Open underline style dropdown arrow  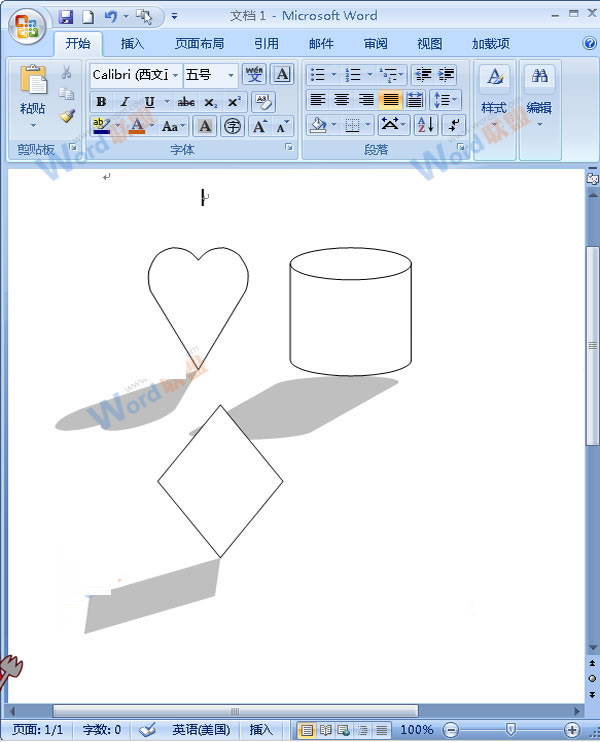(x=167, y=102)
